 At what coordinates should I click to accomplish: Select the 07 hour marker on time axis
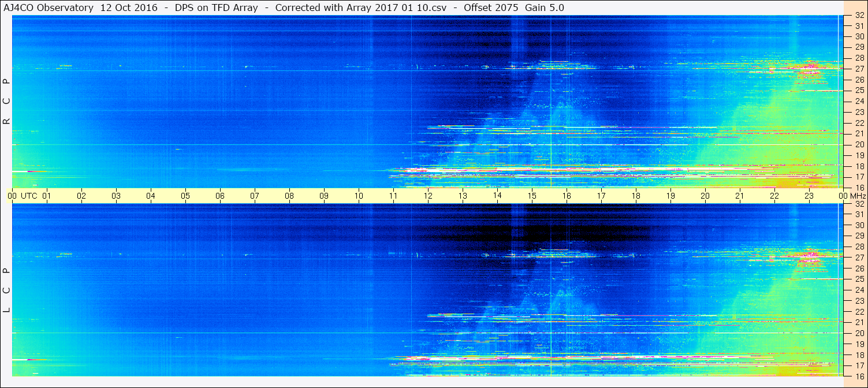point(255,196)
